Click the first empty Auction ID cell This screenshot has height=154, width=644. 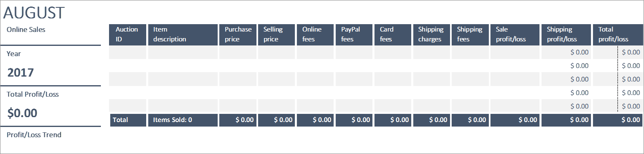[127, 52]
